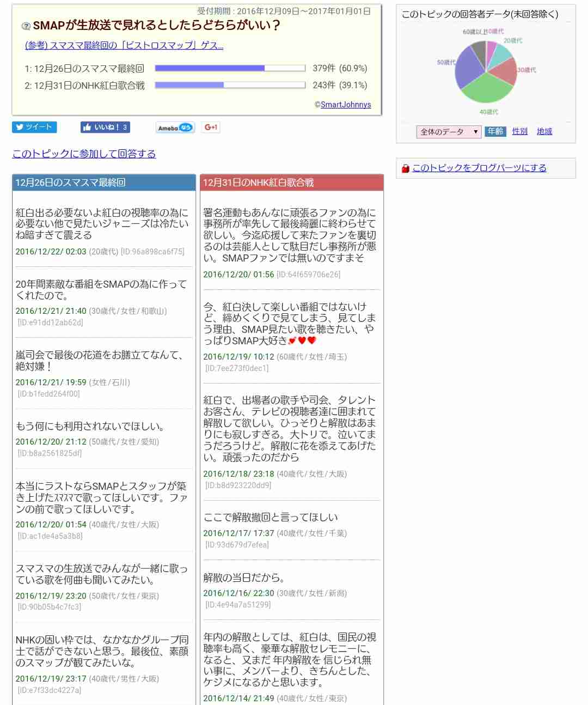The image size is (588, 705).
Task: Open the (参考) スマスマ最終回 reference link
Action: 124,45
